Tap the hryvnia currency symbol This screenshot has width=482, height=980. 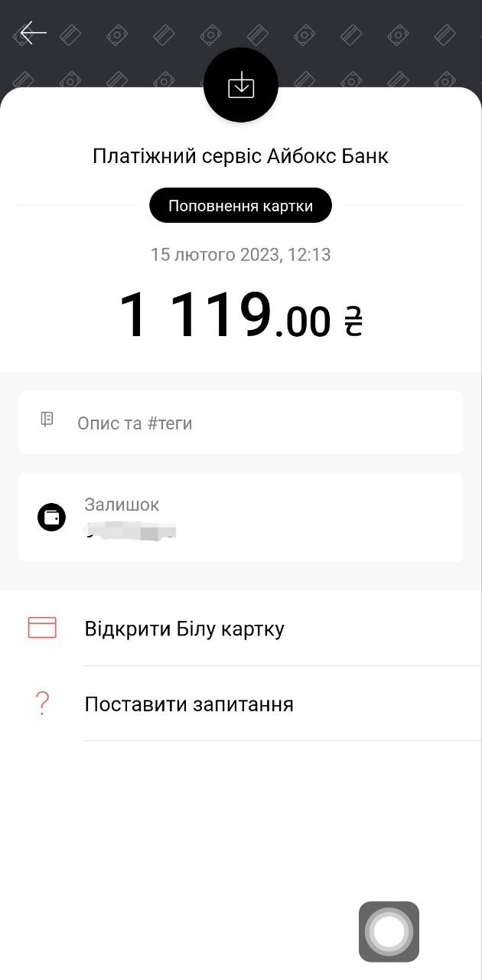point(353,322)
